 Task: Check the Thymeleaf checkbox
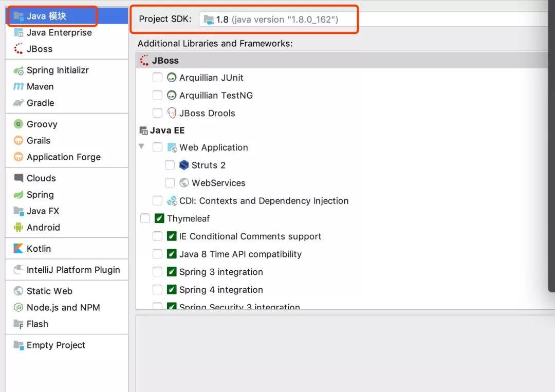pos(145,218)
